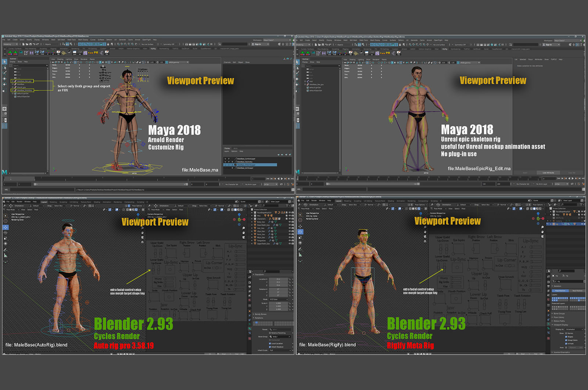Click the zoom magnifier icon in AutoRig left viewport

coord(142,228)
